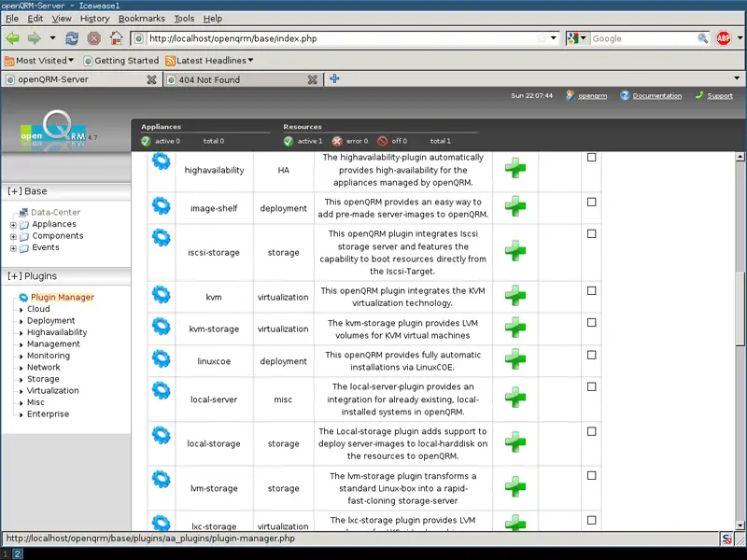The height and width of the screenshot is (560, 747).
Task: Click the browser Back arrow
Action: (13, 38)
